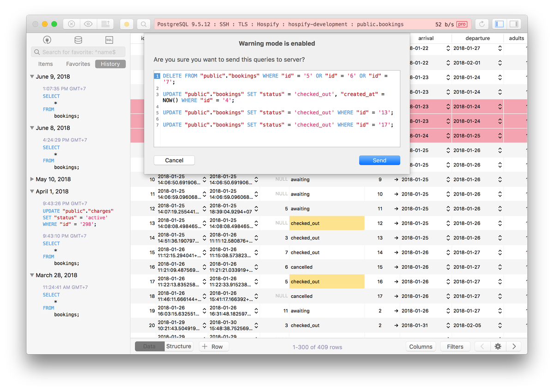Screen dimensions: 554x392
Task: Open the Columns button
Action: 421,346
